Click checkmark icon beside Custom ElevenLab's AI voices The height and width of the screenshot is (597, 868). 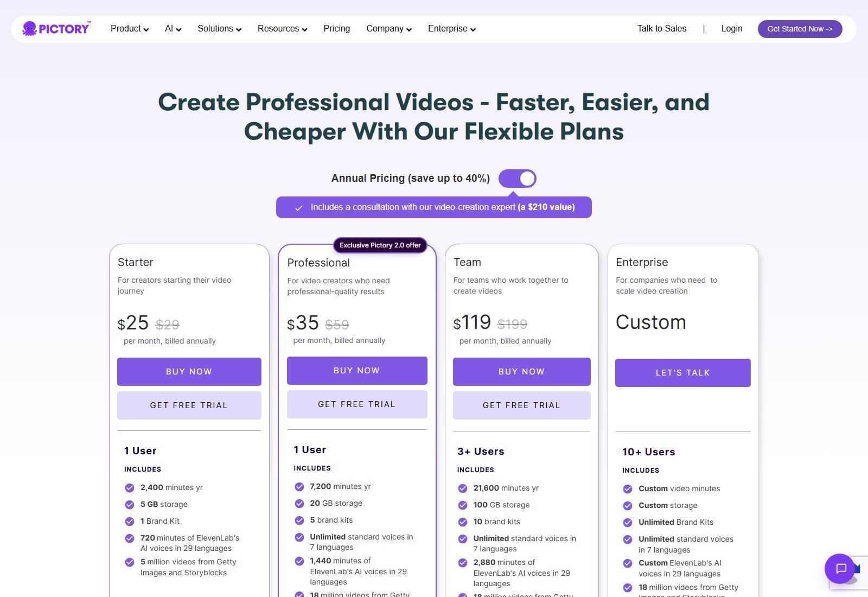coord(628,563)
